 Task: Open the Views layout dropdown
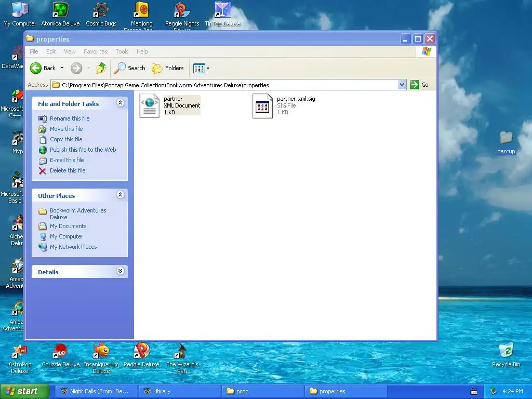pyautogui.click(x=201, y=68)
